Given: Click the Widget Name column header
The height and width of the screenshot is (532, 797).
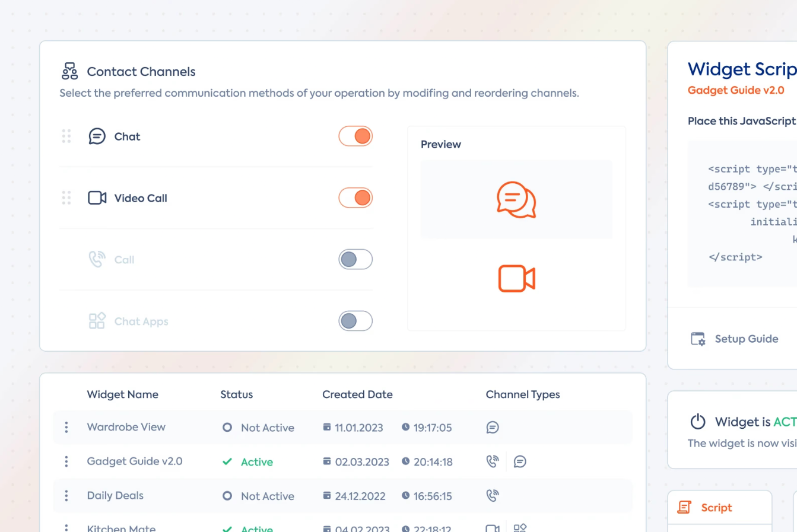Looking at the screenshot, I should pos(123,394).
